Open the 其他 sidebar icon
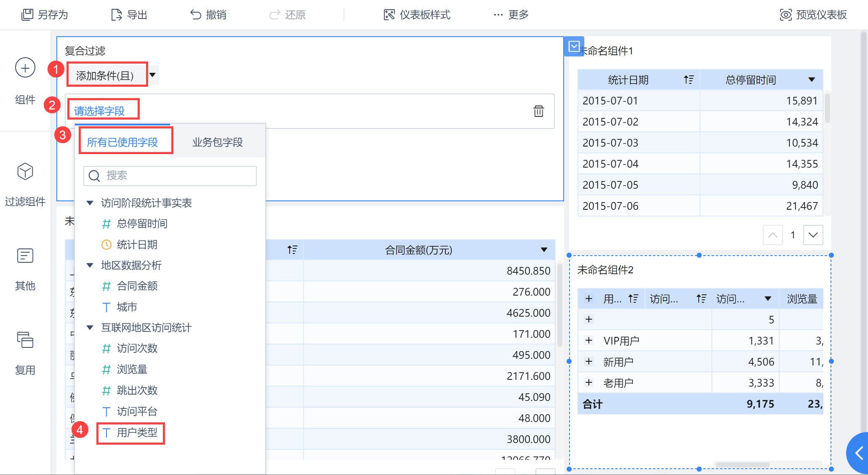Image resolution: width=868 pixels, height=475 pixels. [25, 256]
